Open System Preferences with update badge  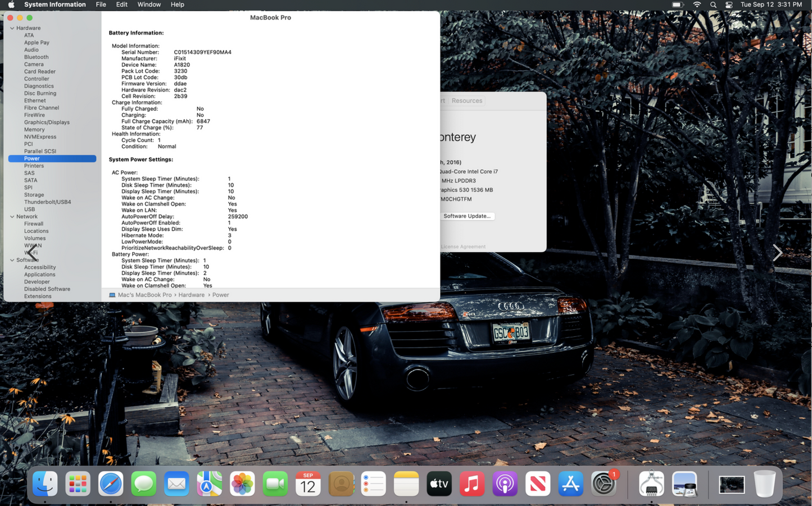point(604,484)
